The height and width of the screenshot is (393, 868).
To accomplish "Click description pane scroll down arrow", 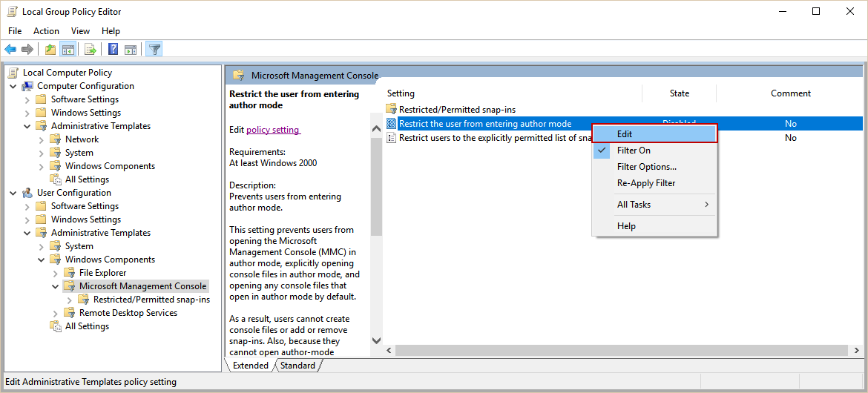I will pyautogui.click(x=376, y=340).
